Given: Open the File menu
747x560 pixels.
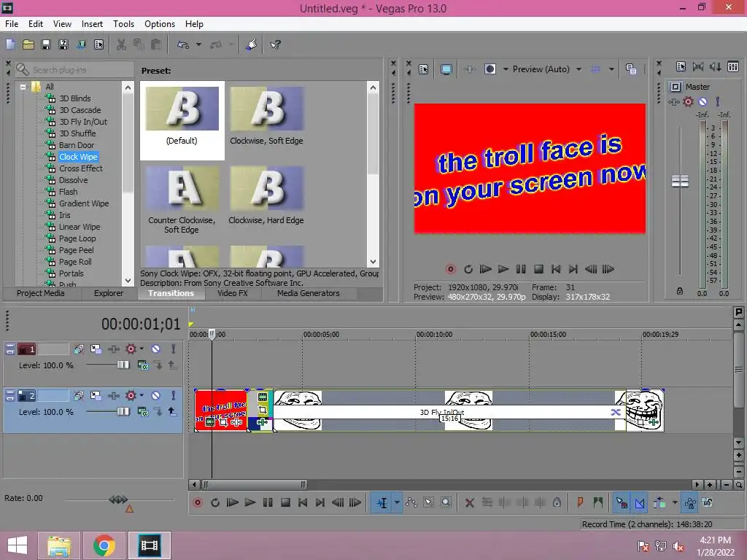Looking at the screenshot, I should [x=12, y=24].
